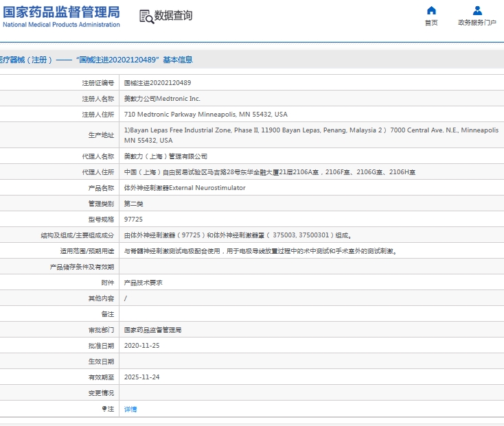Viewport: 504px width, 426px height.
Task: Select approval date 2020-11-25
Action: (x=141, y=346)
